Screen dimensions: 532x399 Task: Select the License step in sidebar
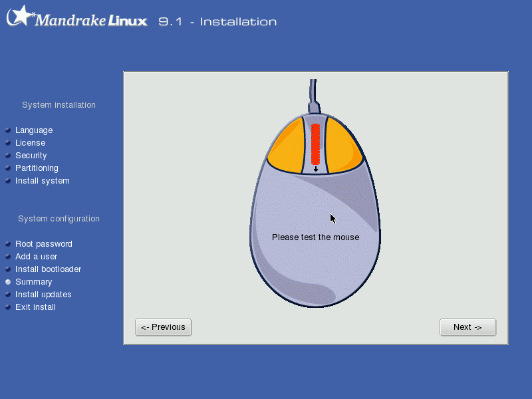pos(30,143)
